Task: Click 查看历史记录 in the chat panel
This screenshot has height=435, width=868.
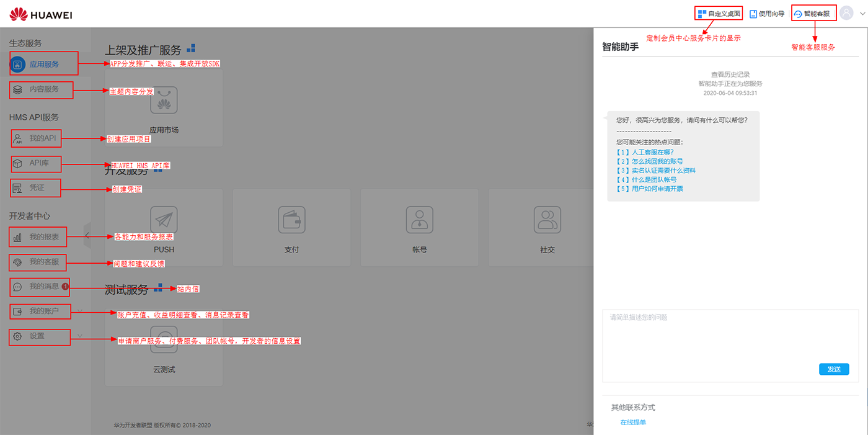Action: pyautogui.click(x=730, y=74)
